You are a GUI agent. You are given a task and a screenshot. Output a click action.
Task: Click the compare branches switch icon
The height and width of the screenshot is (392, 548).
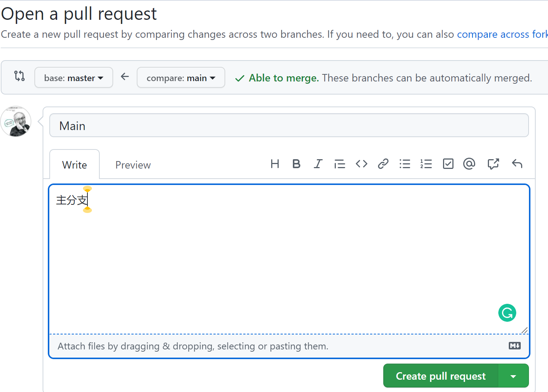(19, 76)
